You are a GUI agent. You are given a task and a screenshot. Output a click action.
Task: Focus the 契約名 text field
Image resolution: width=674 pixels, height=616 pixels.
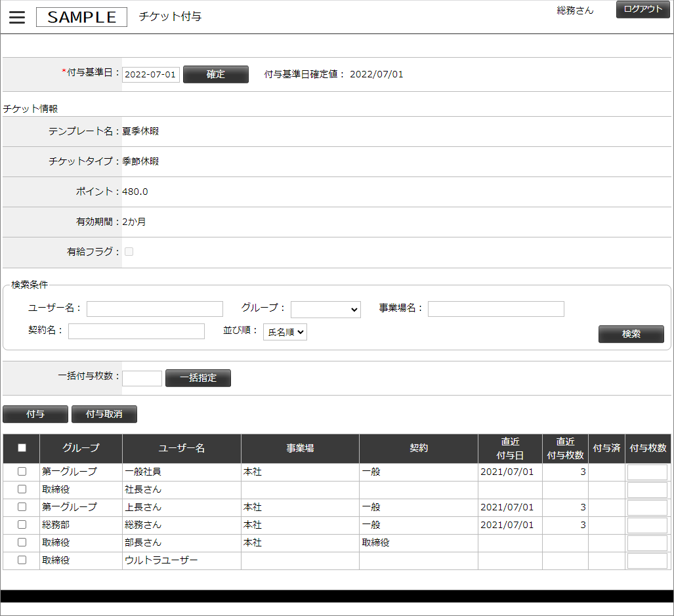137,331
